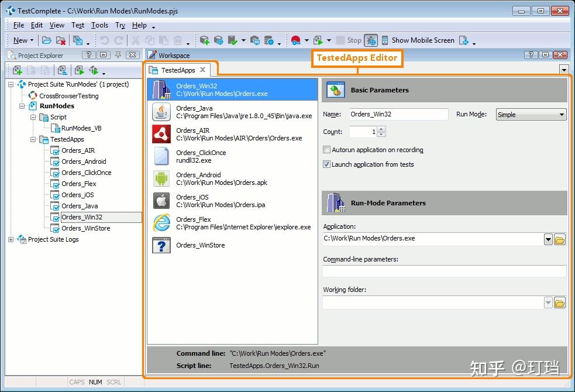The width and height of the screenshot is (575, 392).
Task: Open the Application path dropdown arrow
Action: coord(548,240)
